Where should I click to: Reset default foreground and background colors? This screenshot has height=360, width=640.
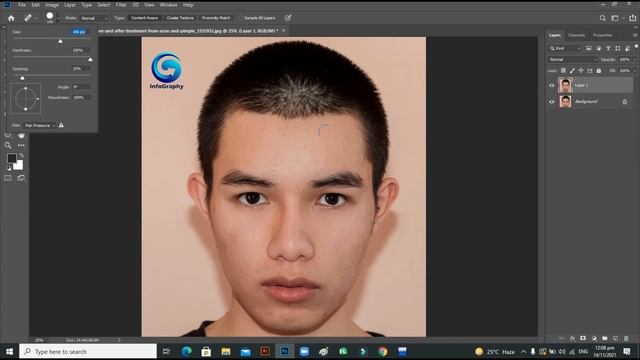[x=9, y=168]
